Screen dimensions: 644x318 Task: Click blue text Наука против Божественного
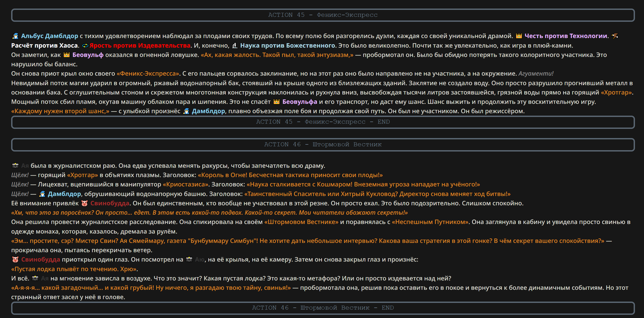288,45
